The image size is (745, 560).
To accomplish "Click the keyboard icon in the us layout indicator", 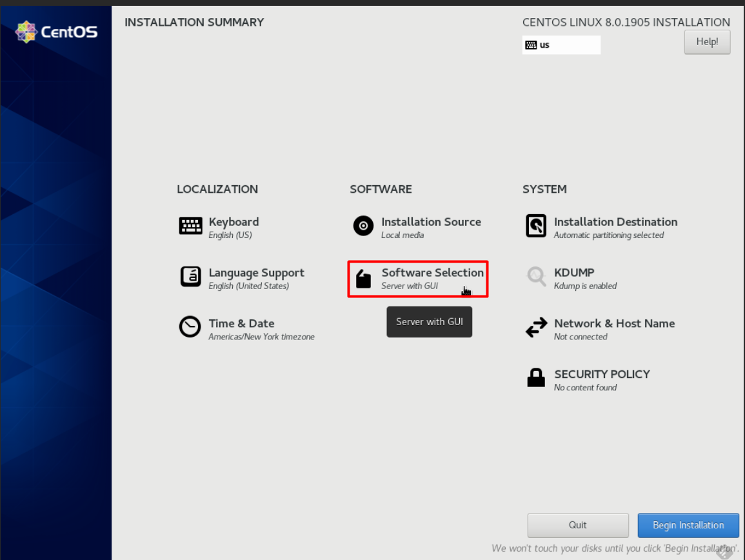I will coord(531,45).
